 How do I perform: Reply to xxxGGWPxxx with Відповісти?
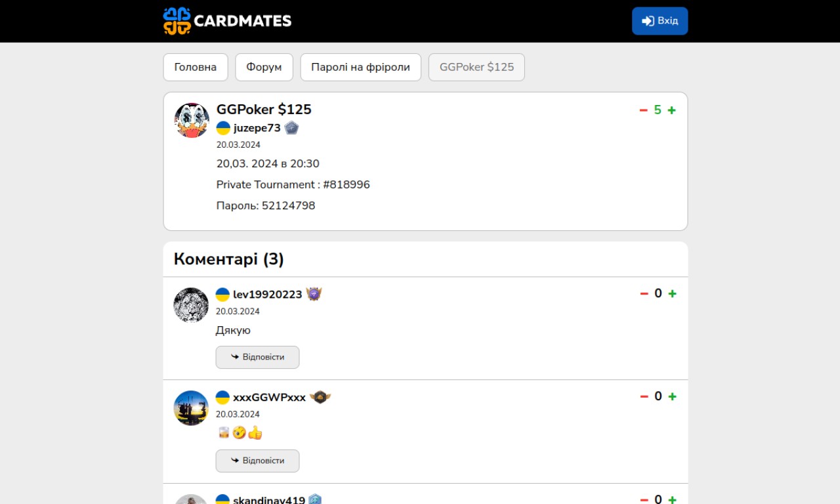click(x=257, y=461)
